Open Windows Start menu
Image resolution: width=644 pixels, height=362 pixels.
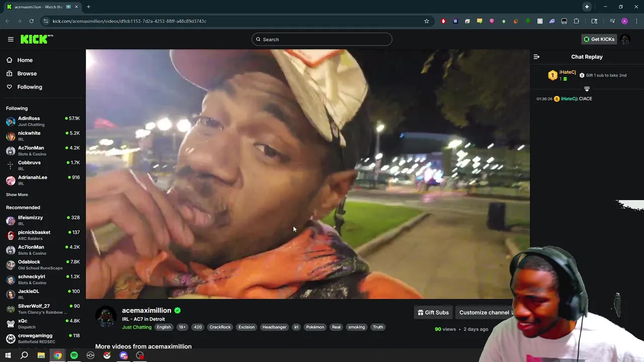[8, 355]
